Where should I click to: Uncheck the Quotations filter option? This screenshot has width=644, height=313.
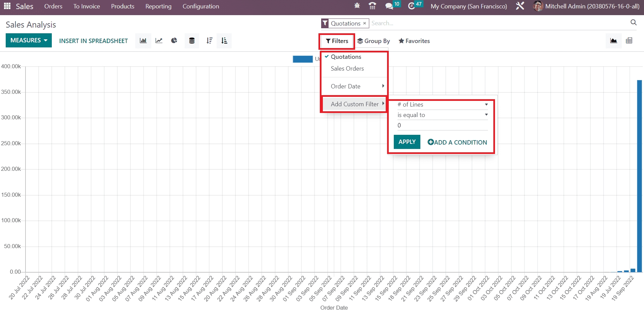pos(346,57)
